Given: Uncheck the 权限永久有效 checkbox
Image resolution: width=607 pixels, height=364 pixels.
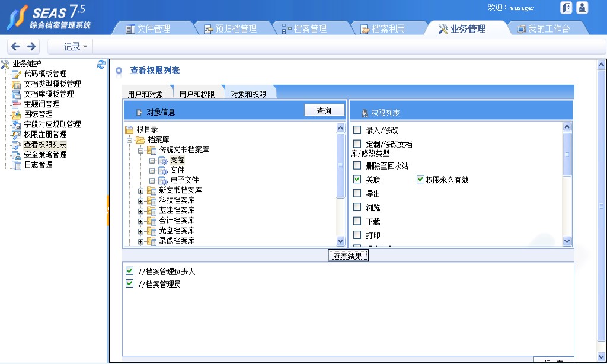Looking at the screenshot, I should click(420, 179).
